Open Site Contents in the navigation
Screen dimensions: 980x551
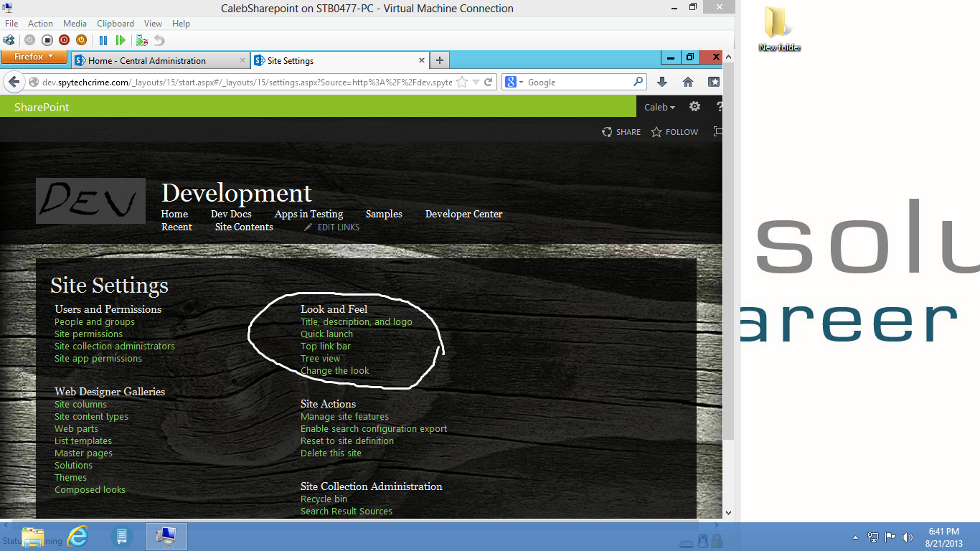point(244,227)
